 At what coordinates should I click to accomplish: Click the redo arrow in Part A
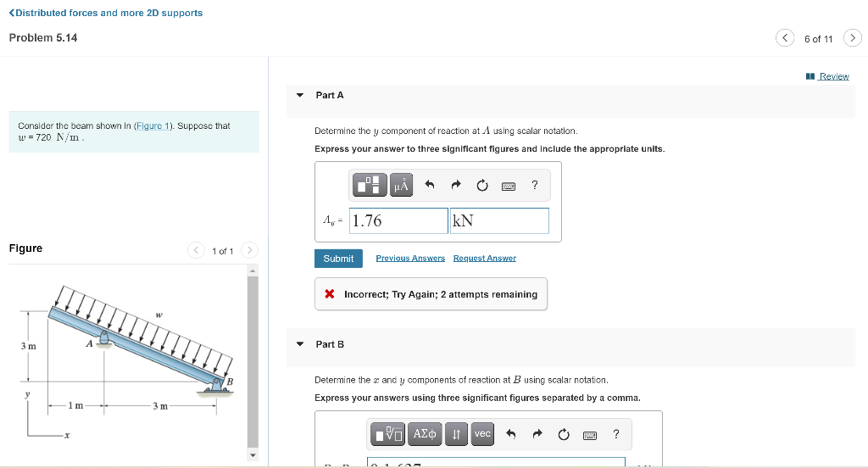pyautogui.click(x=455, y=185)
